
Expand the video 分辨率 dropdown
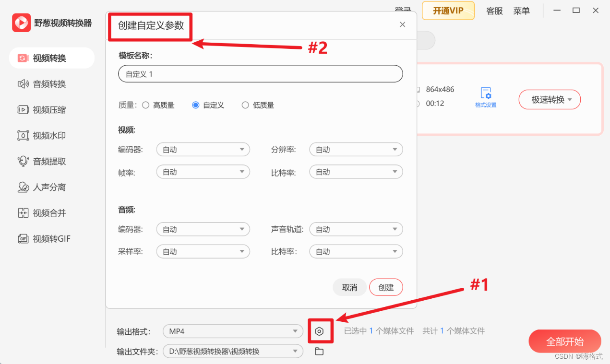pos(356,150)
